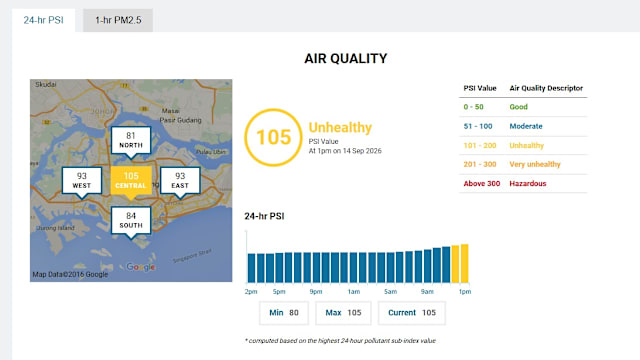The width and height of the screenshot is (640, 360).
Task: Click the Pasir Gudang map label
Action: (x=180, y=120)
